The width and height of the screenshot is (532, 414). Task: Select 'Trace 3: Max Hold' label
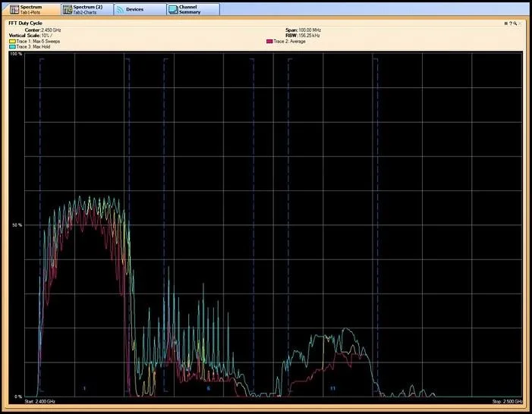point(33,47)
